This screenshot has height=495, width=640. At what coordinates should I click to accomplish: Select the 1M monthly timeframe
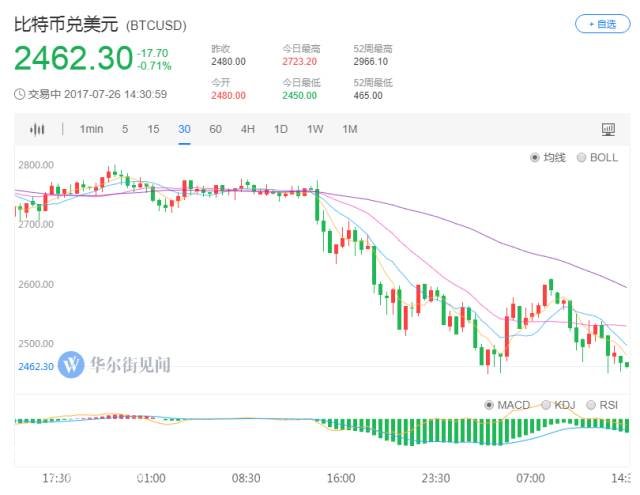349,129
